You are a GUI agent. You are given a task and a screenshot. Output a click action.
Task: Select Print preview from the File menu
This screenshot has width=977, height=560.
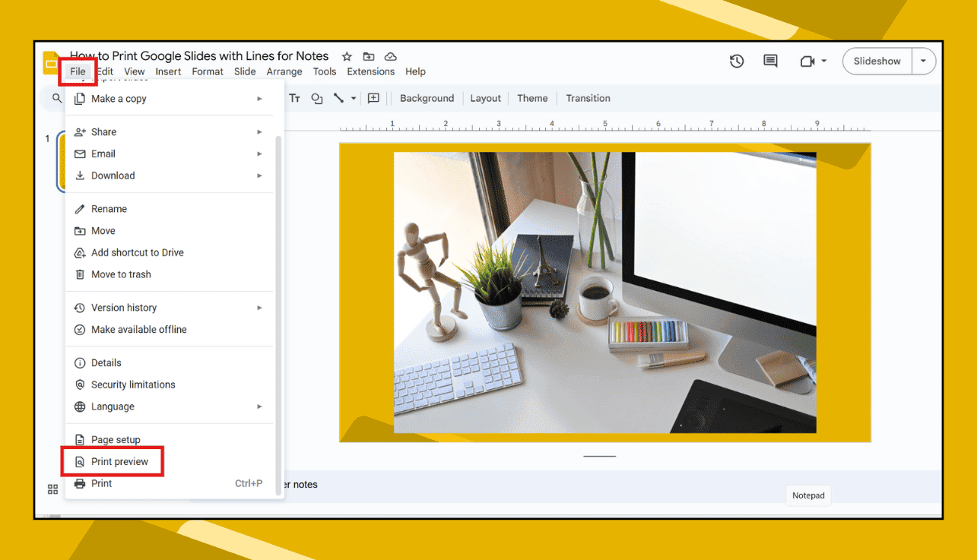(x=119, y=461)
